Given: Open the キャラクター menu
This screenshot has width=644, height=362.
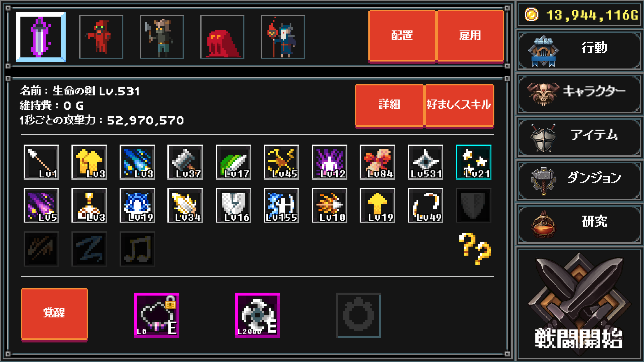Looking at the screenshot, I should (x=580, y=94).
